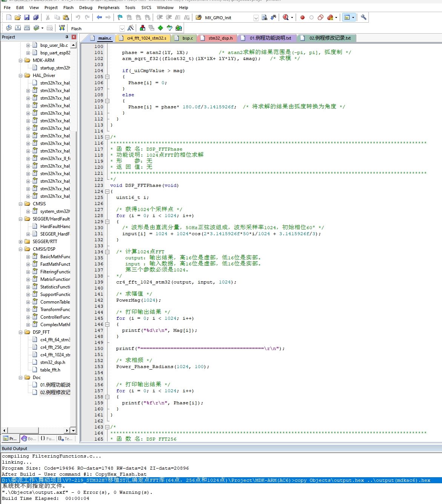Kill all breakpoints with the red X icon

point(330,17)
